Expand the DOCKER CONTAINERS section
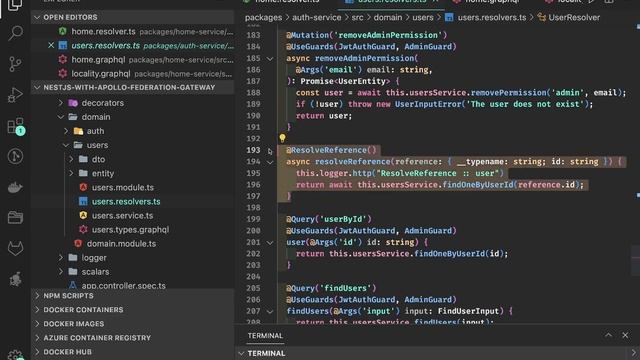The image size is (640, 360). pyautogui.click(x=37, y=310)
